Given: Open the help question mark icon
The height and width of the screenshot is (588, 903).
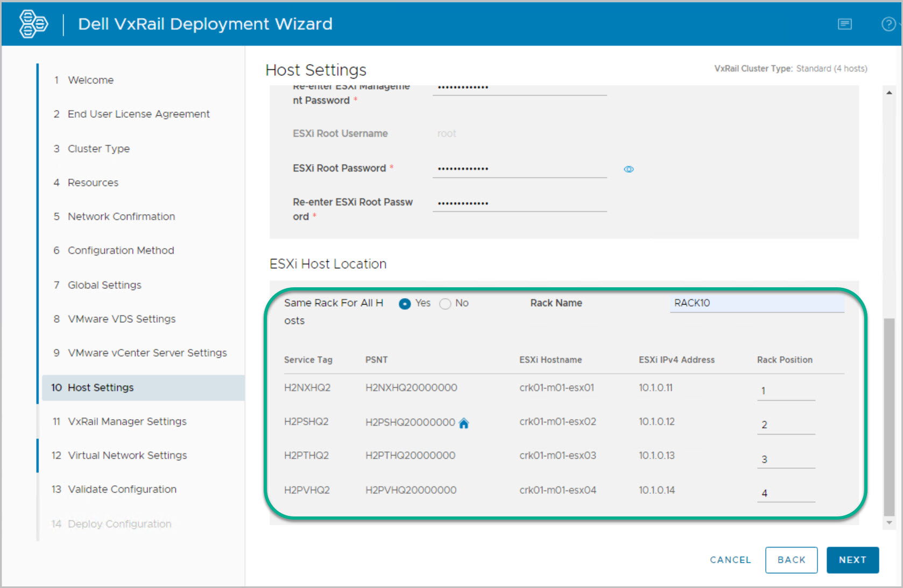Looking at the screenshot, I should click(888, 24).
